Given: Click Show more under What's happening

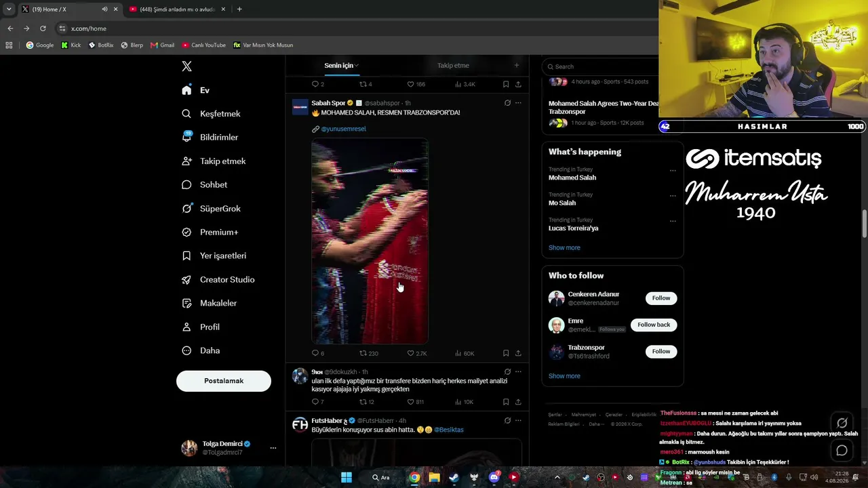Looking at the screenshot, I should pyautogui.click(x=564, y=247).
